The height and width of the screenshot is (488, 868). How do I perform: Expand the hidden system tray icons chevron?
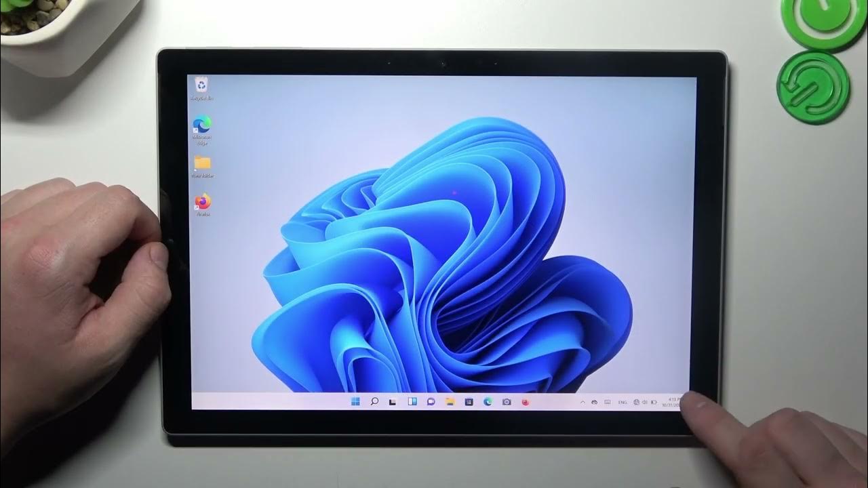click(583, 402)
